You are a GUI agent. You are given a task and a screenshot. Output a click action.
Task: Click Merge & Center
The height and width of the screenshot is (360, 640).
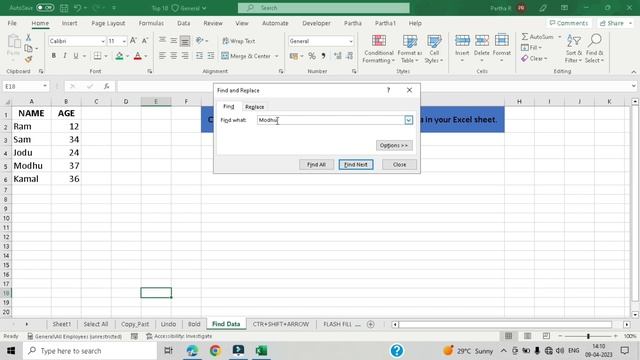tap(247, 56)
